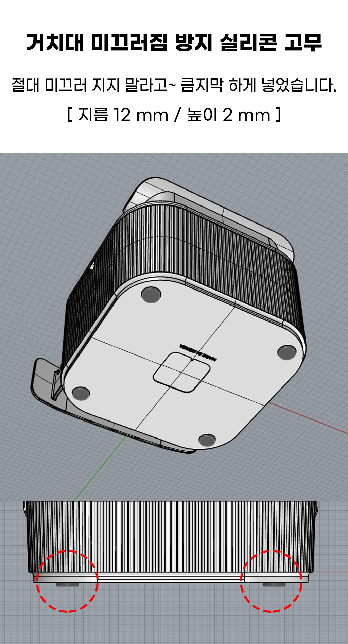
Task: Click the small notch on the left ribbed wall
Action: click(92, 266)
